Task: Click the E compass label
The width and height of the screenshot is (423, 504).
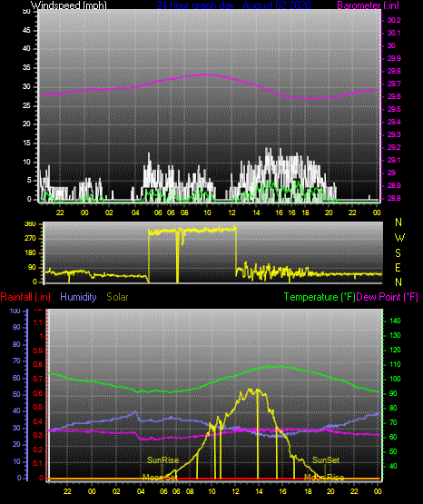Action: click(398, 268)
